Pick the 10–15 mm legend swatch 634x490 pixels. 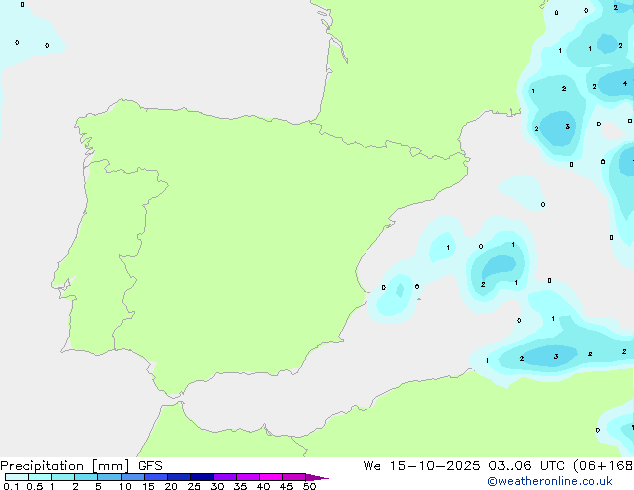pos(132,477)
